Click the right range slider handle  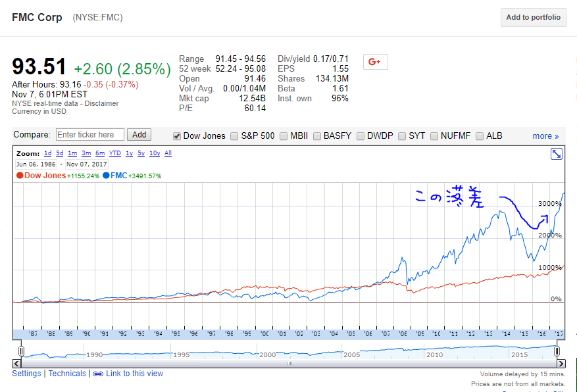pyautogui.click(x=557, y=351)
